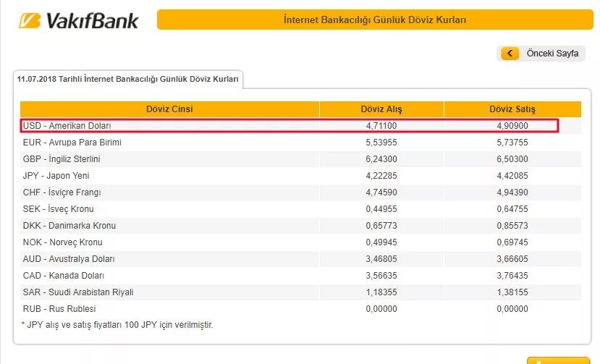Image resolution: width=600 pixels, height=364 pixels.
Task: Select JPY - Japon Yeni row label
Action: point(56,176)
